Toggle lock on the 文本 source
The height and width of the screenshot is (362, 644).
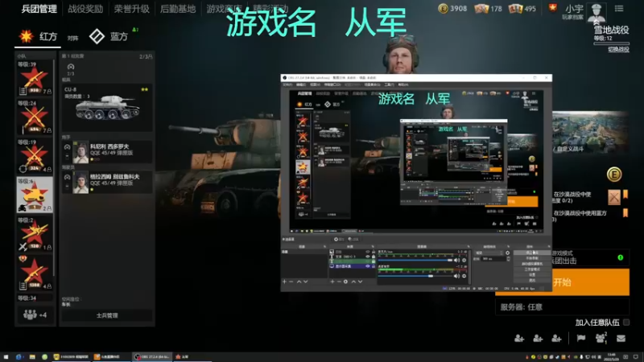(x=373, y=257)
